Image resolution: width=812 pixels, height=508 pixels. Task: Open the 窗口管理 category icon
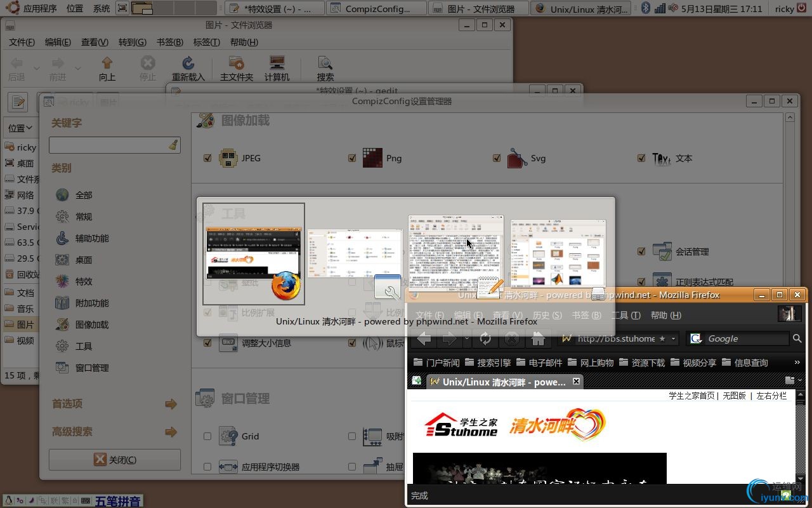(x=62, y=368)
